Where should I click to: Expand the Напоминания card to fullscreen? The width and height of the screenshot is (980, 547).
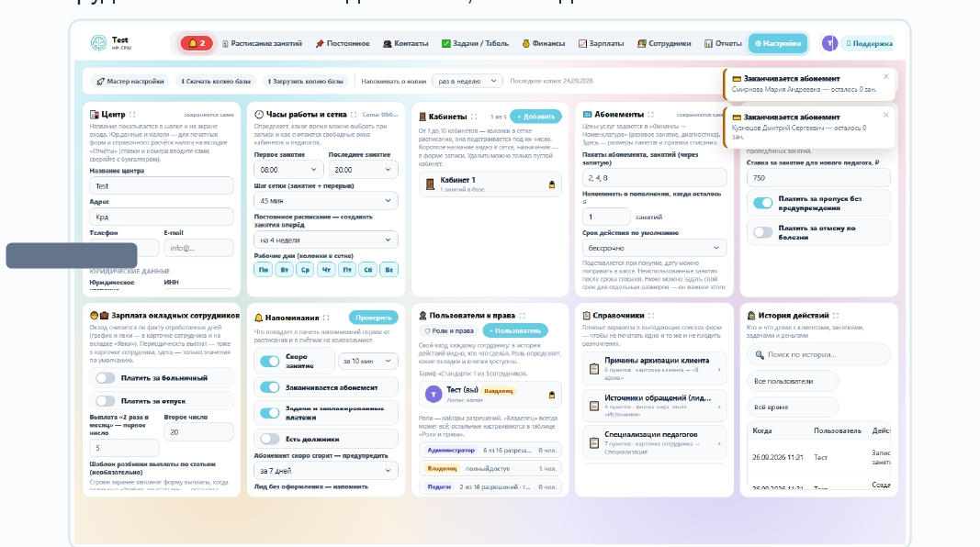pyautogui.click(x=326, y=318)
